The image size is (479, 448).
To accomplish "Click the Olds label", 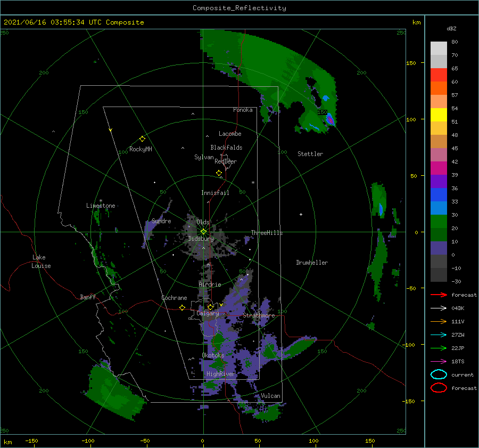I will click(x=203, y=222).
